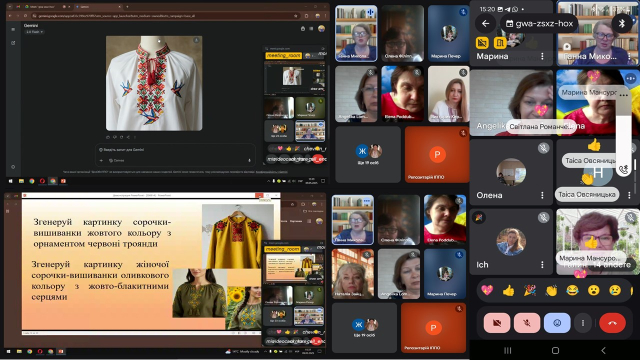640x360 pixels.
Task: Send the sparkling heart reaction
Action: (x=487, y=290)
